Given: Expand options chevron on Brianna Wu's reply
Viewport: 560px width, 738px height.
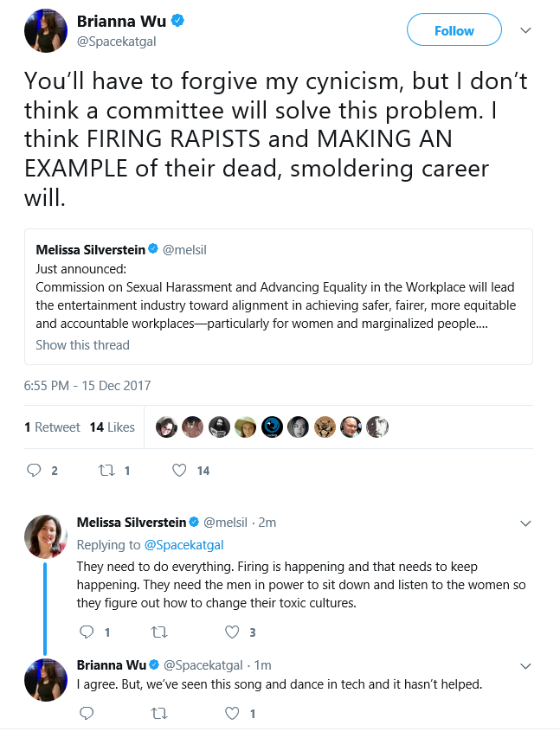Looking at the screenshot, I should [525, 666].
